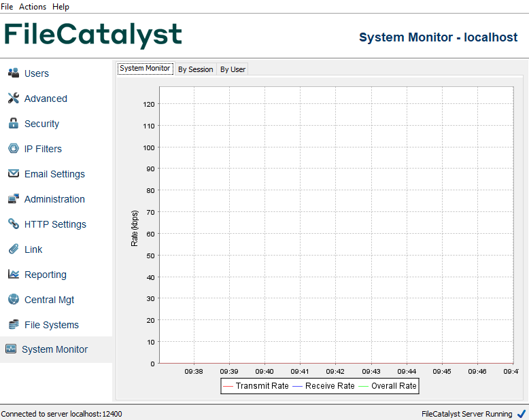Click the FileCatalyst Server Running status text
Viewport: 529px width, 420px height.
(x=467, y=414)
